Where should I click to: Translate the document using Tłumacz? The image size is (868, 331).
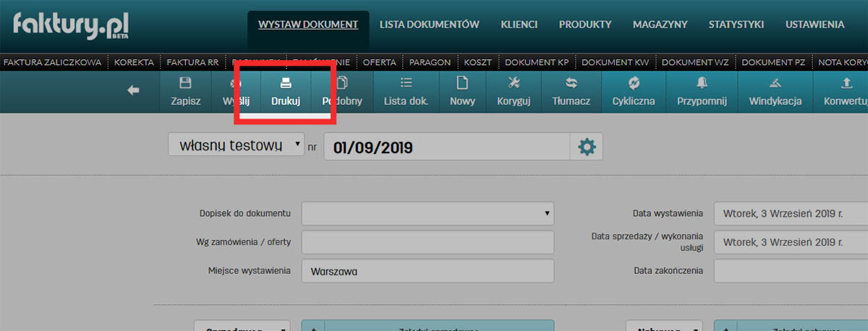tap(571, 91)
